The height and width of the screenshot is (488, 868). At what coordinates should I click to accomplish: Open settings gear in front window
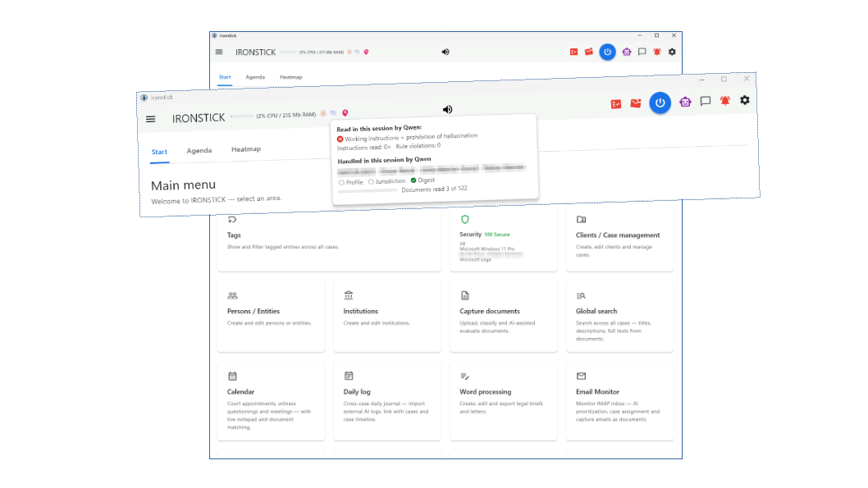coord(745,100)
